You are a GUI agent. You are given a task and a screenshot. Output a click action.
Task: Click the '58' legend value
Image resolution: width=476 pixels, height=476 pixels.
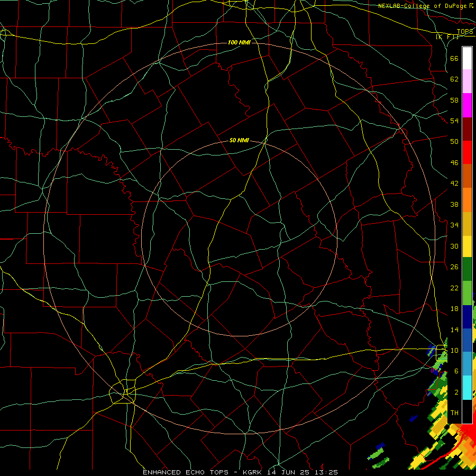pos(454,100)
